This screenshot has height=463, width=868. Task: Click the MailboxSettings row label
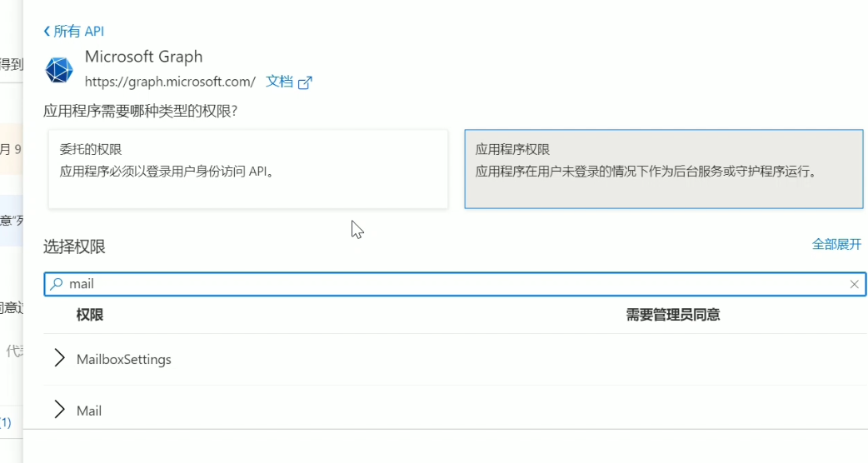pos(124,360)
